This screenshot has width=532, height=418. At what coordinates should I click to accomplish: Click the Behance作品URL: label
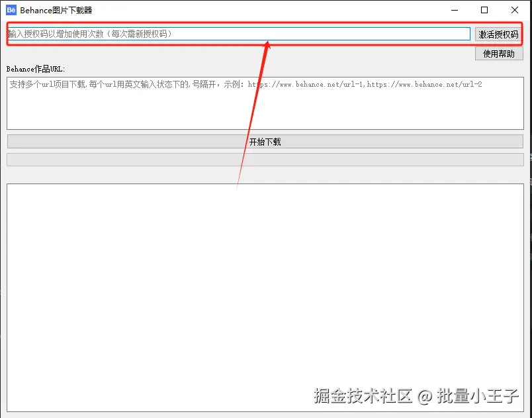click(36, 69)
